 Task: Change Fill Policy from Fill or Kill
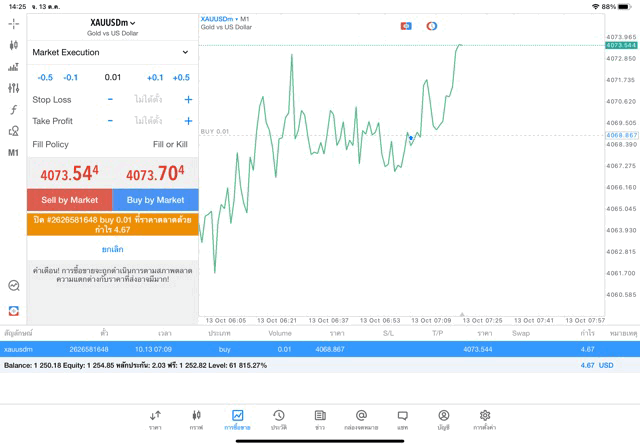(x=170, y=145)
